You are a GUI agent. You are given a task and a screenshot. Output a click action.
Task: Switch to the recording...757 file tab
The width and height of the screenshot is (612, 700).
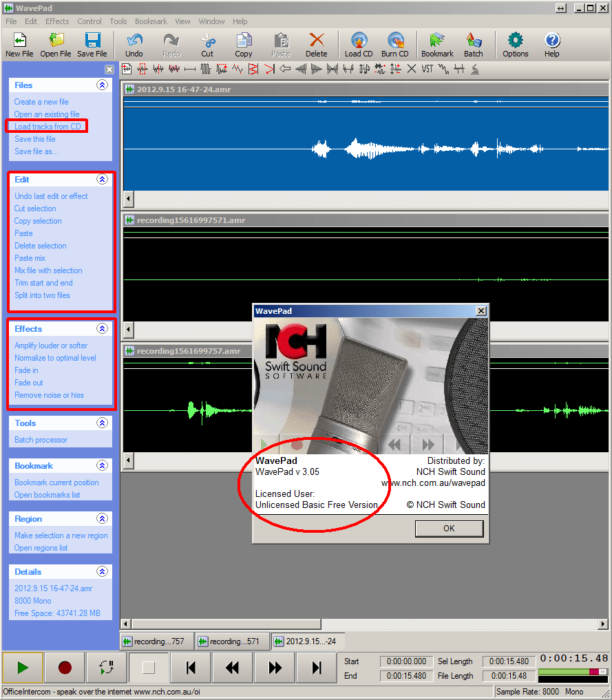(157, 641)
